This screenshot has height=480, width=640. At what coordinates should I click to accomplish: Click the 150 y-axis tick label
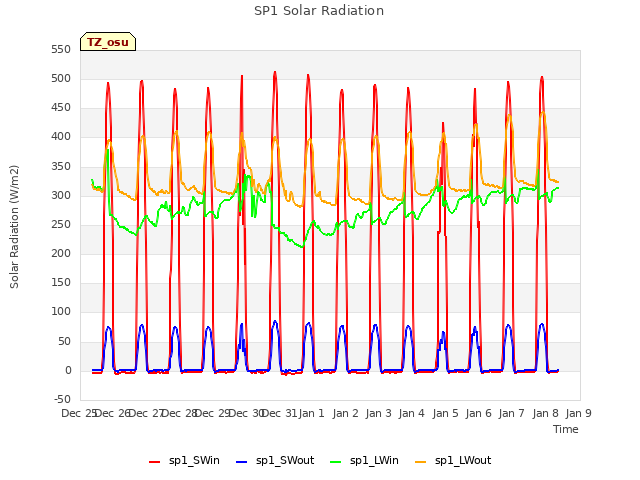(61, 282)
